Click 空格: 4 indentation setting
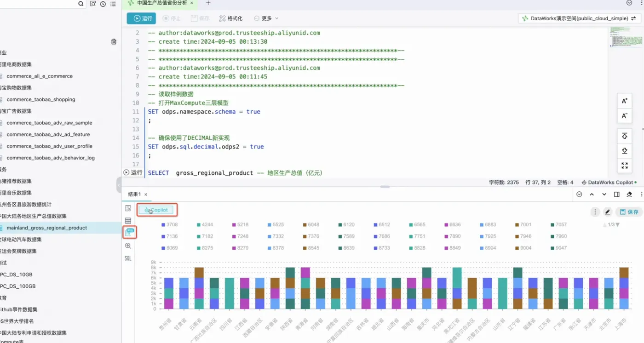644x343 pixels. click(565, 183)
